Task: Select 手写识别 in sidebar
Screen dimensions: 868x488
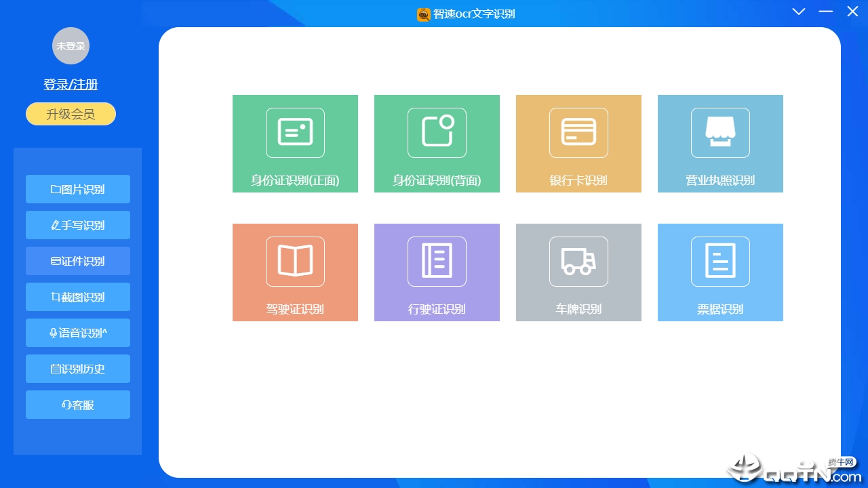Action: pyautogui.click(x=78, y=225)
